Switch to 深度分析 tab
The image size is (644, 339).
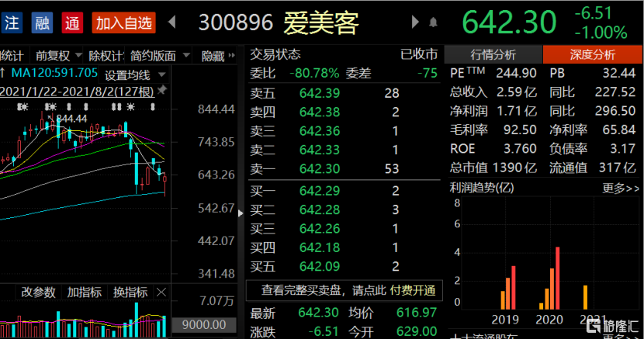click(x=592, y=54)
